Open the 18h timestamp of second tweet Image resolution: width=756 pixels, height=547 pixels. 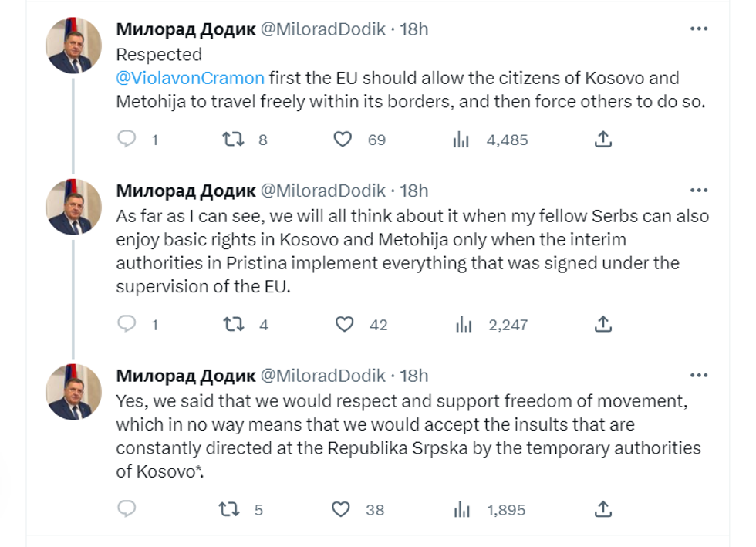point(414,191)
